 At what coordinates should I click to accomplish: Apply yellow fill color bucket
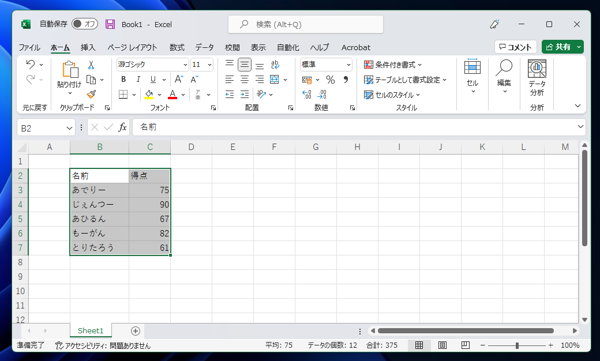coord(149,95)
